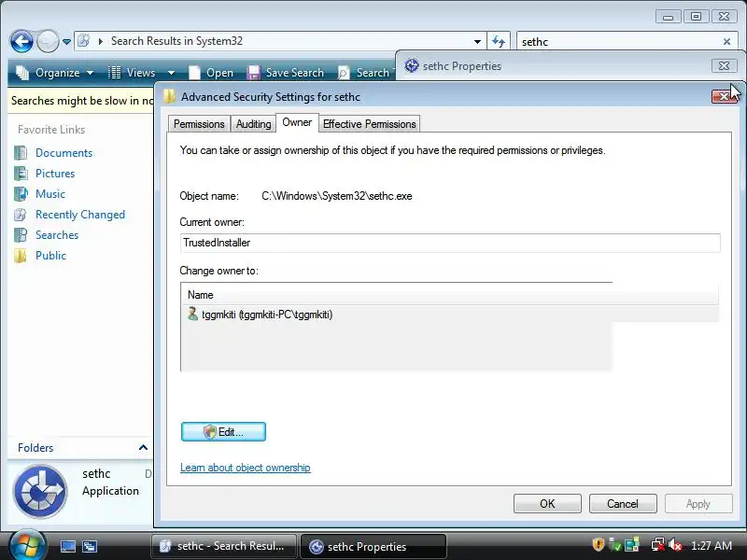This screenshot has width=747, height=560.
Task: Click the Apply button
Action: [698, 503]
